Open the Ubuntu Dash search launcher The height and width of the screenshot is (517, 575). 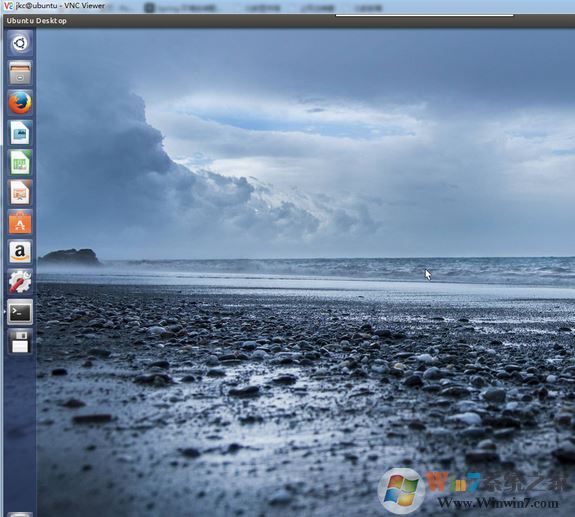pyautogui.click(x=20, y=43)
